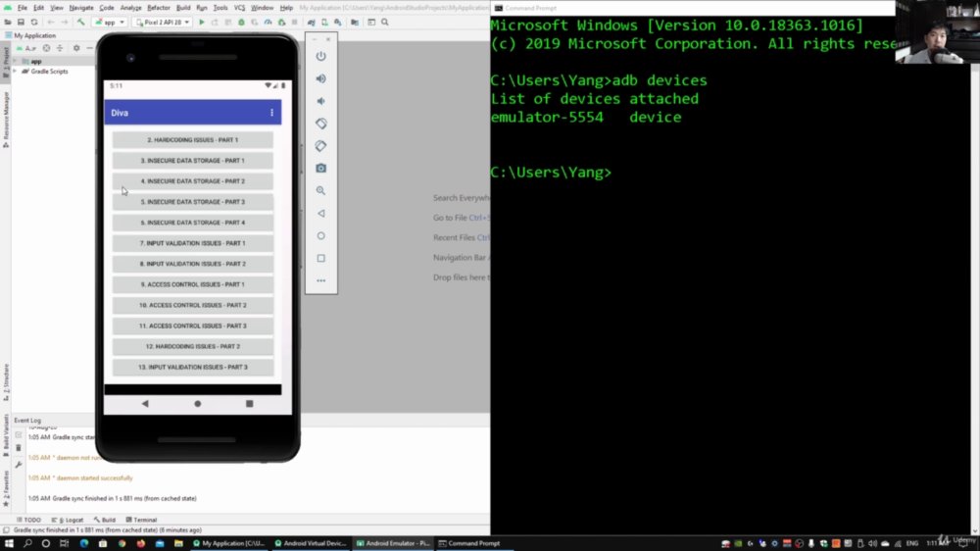Open the Diva app overflow menu
This screenshot has height=551, width=980.
[271, 113]
